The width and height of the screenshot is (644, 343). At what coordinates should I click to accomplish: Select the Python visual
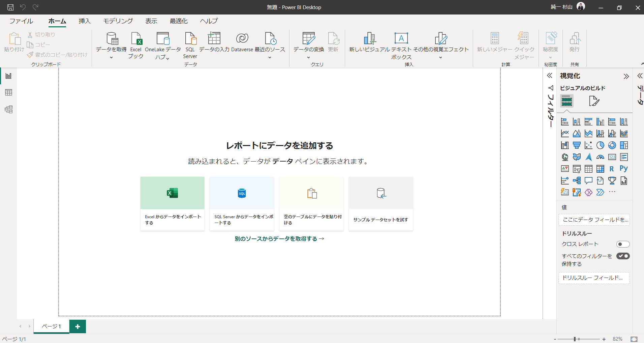(x=624, y=169)
